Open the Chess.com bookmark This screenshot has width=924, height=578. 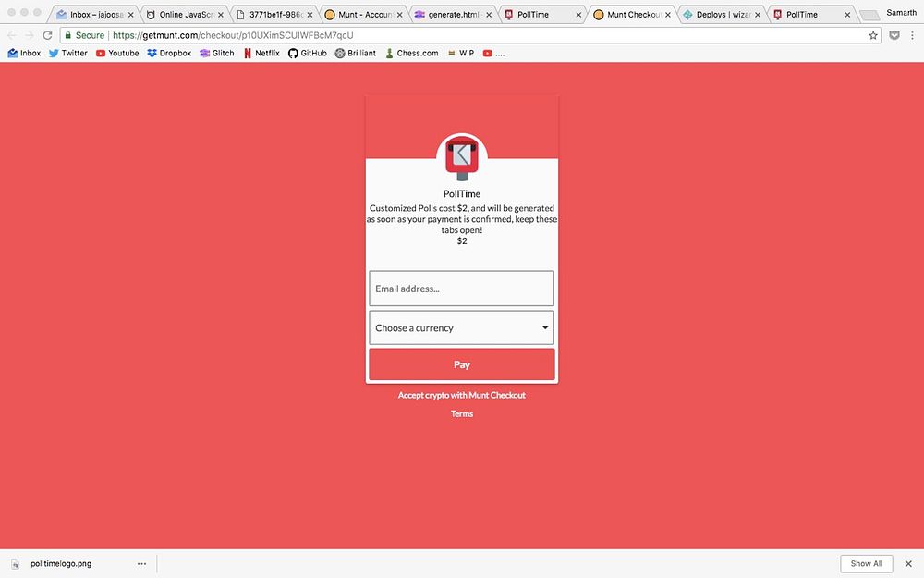[x=411, y=53]
